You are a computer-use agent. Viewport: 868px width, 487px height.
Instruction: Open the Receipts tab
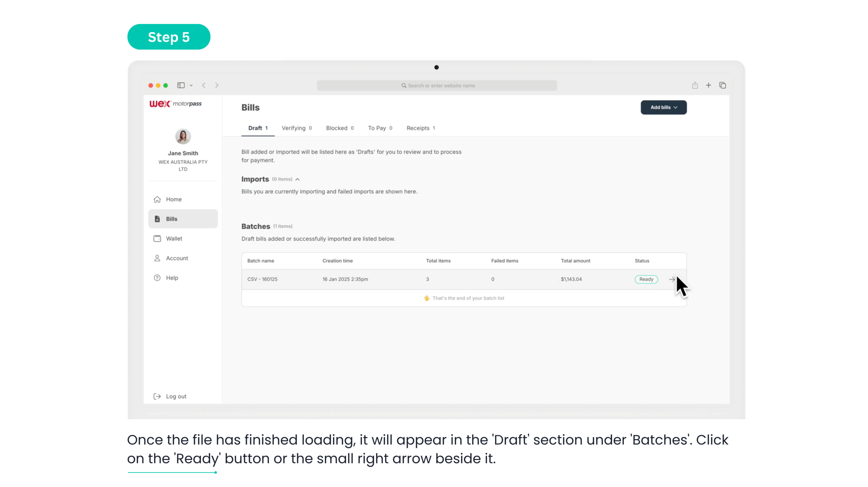click(x=420, y=128)
